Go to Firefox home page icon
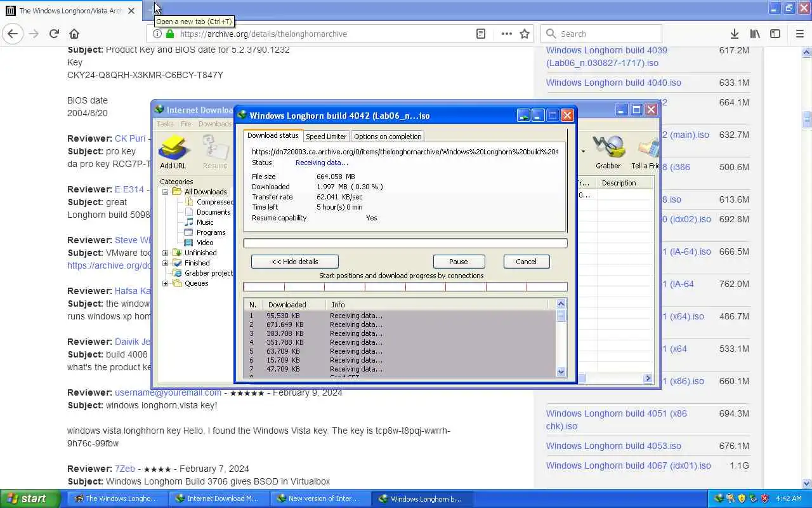Viewport: 812px width, 508px height. point(74,34)
